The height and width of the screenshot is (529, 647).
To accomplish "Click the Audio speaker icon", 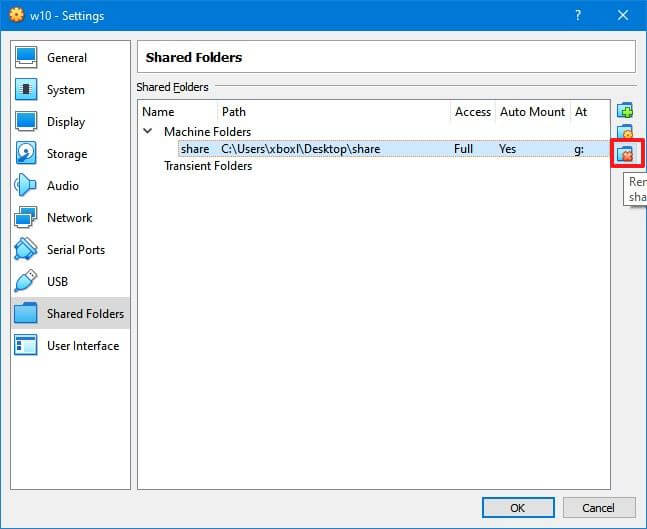I will [x=25, y=185].
